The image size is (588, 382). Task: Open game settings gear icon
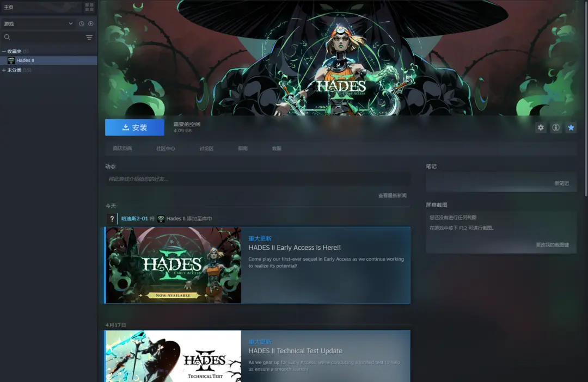[541, 127]
